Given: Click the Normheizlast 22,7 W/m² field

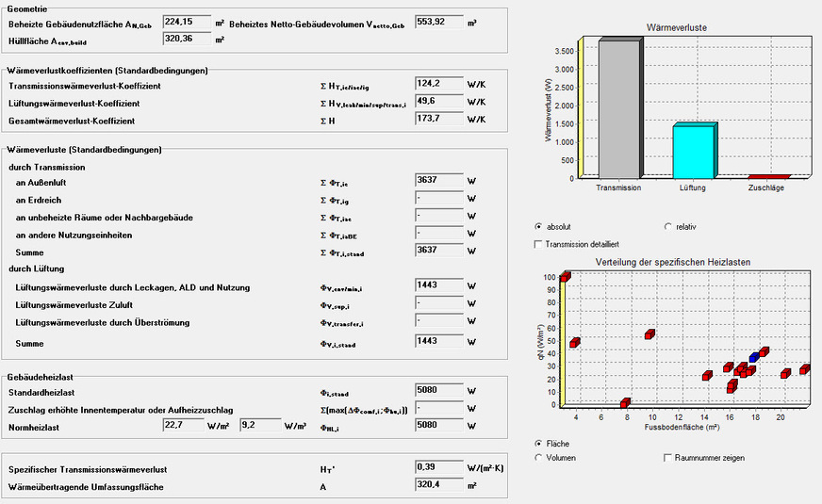Looking at the screenshot, I should (x=186, y=425).
